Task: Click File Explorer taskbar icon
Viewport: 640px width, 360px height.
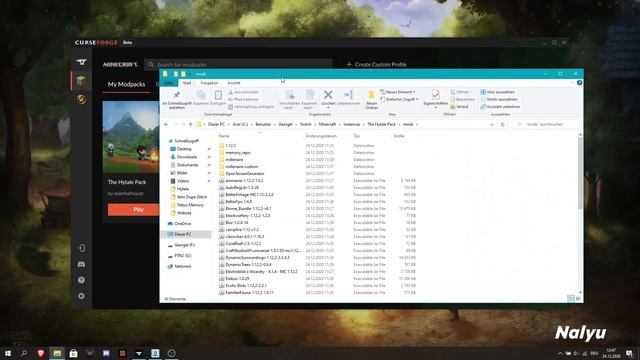Action: point(57,353)
